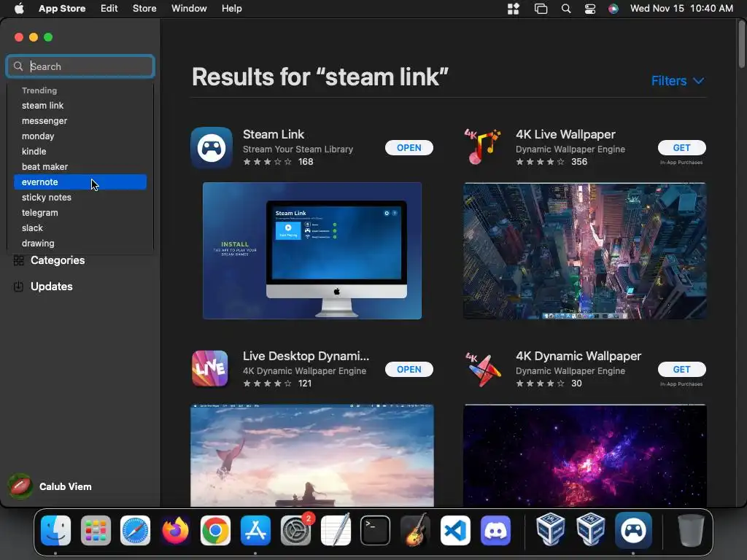The image size is (747, 560).
Task: Launch Visual Studio Code from the Dock
Action: click(455, 531)
